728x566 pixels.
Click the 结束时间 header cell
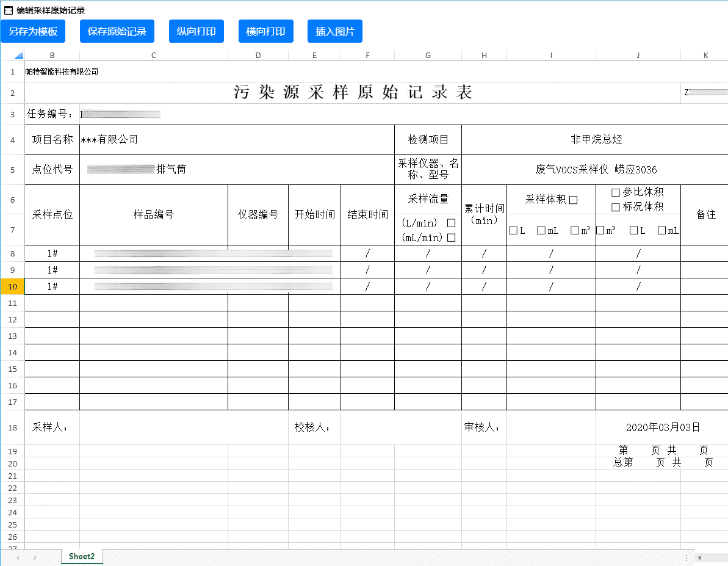pyautogui.click(x=368, y=215)
